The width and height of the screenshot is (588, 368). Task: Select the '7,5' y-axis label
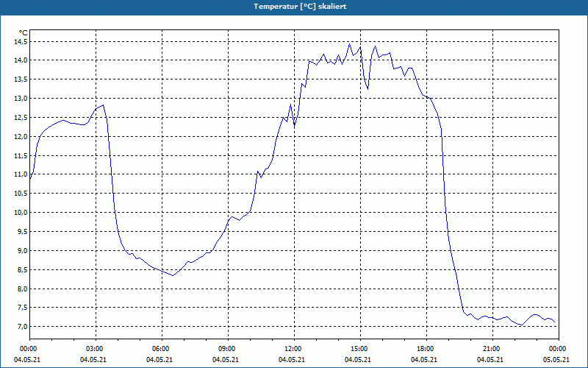pos(22,308)
